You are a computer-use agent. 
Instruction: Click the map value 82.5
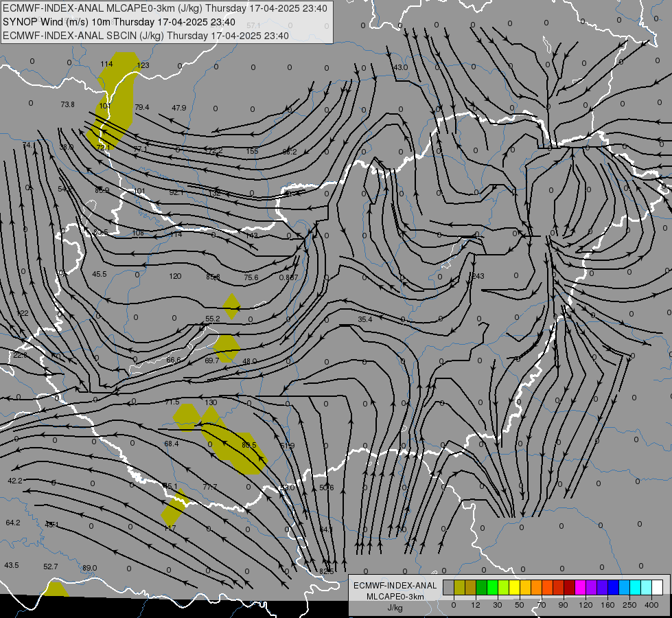pyautogui.click(x=327, y=571)
